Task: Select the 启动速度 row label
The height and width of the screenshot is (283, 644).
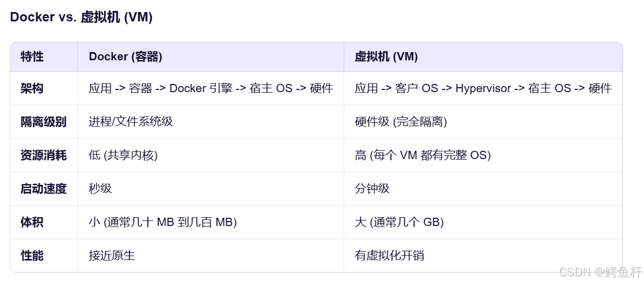Action: tap(44, 189)
